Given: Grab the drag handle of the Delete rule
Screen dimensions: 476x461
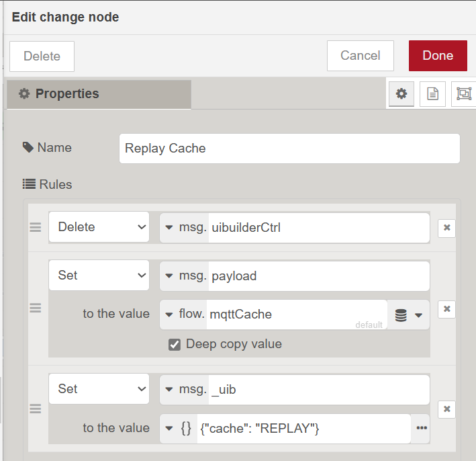Looking at the screenshot, I should tap(36, 228).
